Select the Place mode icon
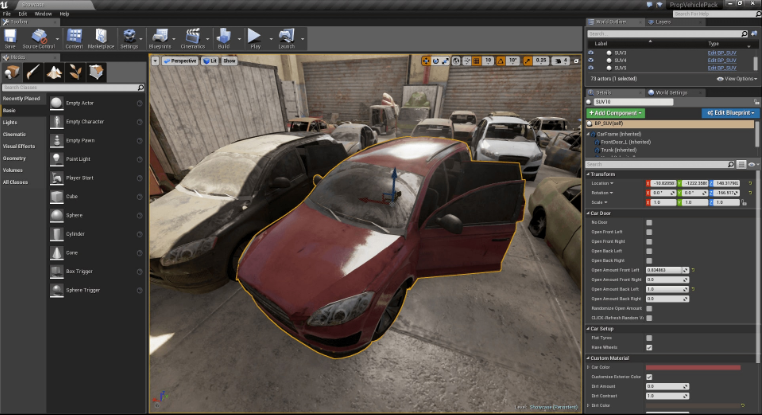This screenshot has width=762, height=415. point(11,72)
